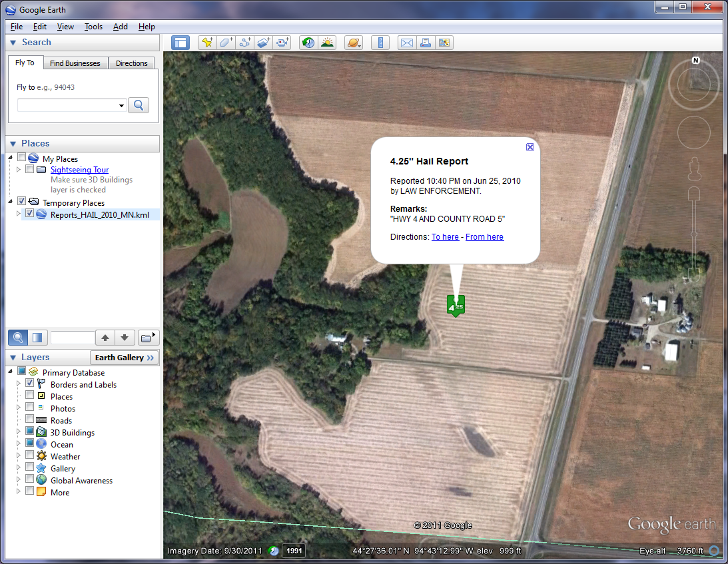
Task: Toggle sunlight across the landscape
Action: tap(327, 43)
